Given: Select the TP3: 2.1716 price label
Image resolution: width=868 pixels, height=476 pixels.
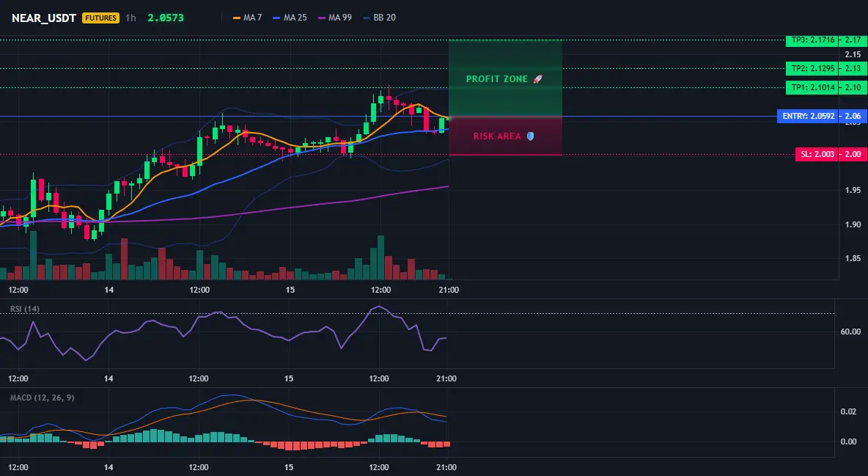Looking at the screenshot, I should click(812, 40).
